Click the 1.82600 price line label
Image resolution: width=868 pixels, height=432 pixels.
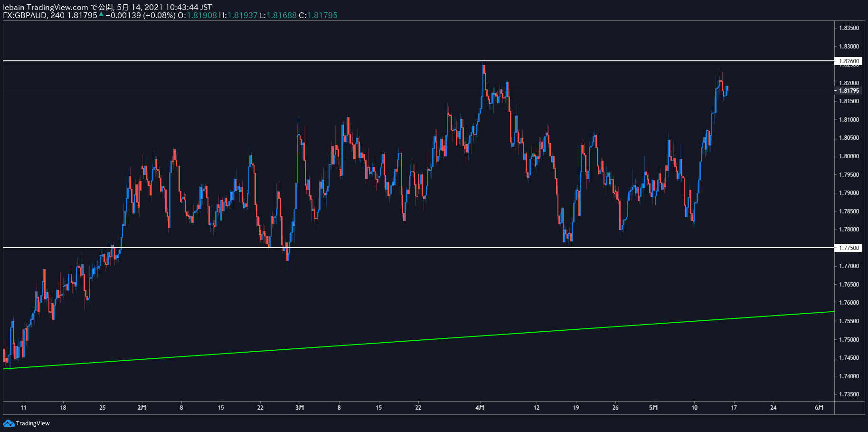click(x=849, y=61)
